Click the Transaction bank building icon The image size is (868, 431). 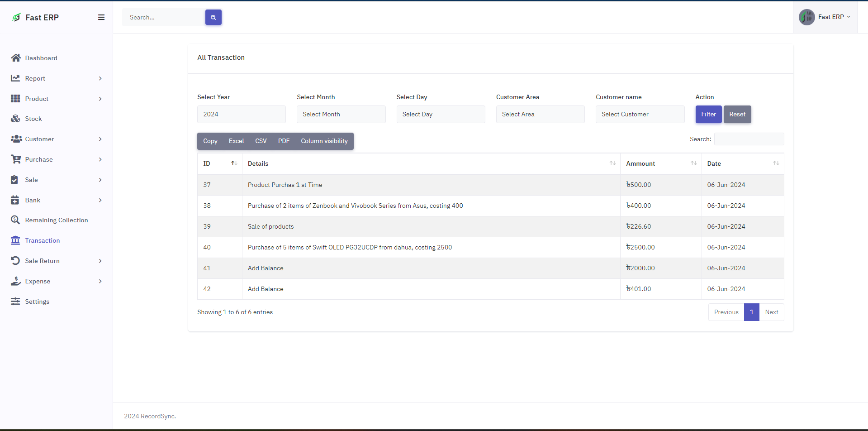(16, 240)
